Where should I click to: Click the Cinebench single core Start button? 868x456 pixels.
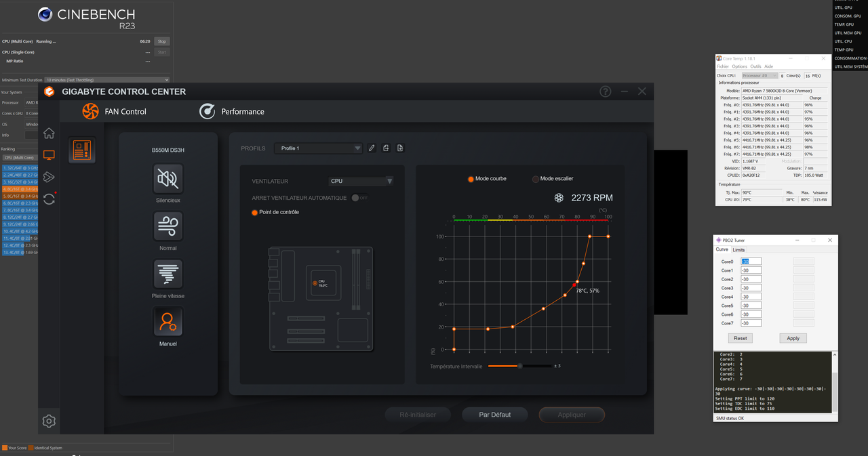pyautogui.click(x=161, y=52)
